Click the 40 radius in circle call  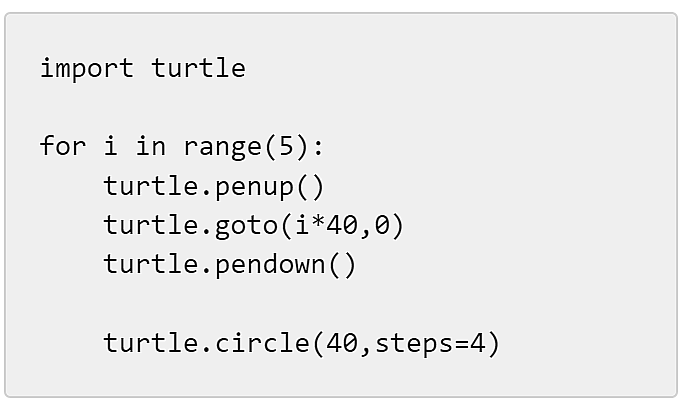coord(342,343)
